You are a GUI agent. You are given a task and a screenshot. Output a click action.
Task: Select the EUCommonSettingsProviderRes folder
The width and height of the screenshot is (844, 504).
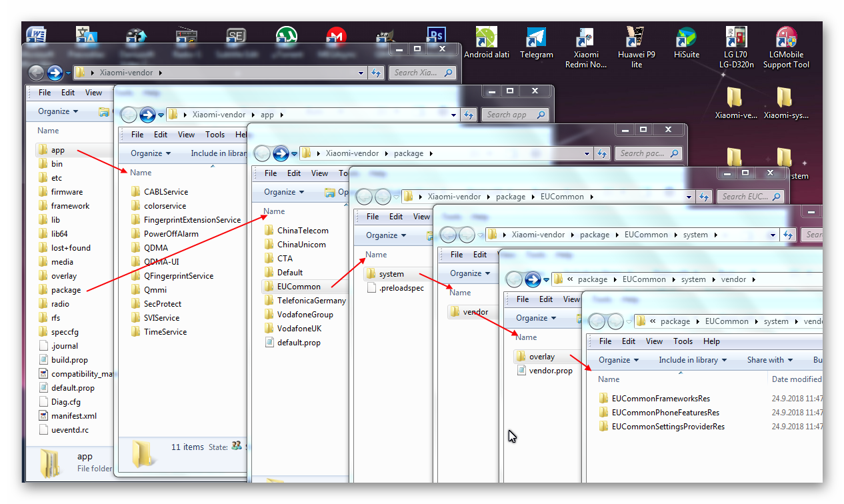(661, 427)
